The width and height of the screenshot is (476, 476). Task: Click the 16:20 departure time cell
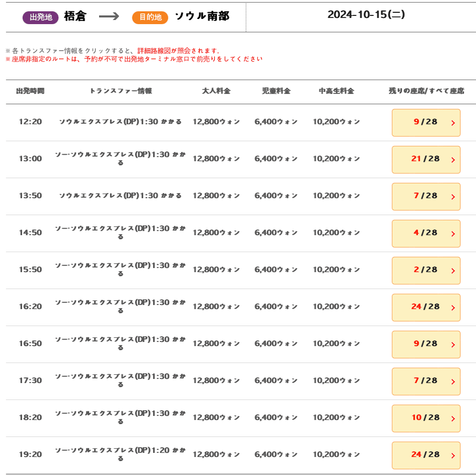(x=30, y=307)
